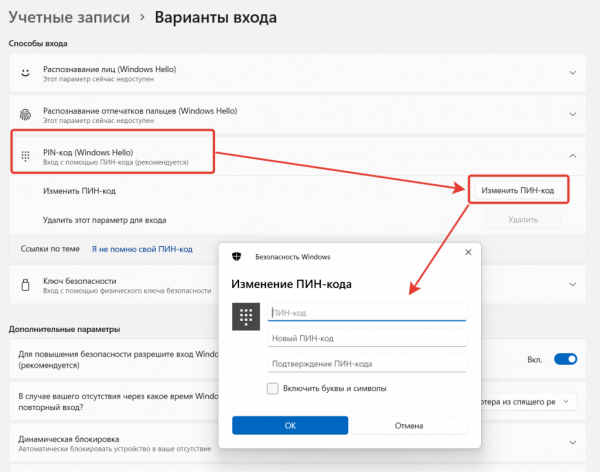Click the 'Дополнительные параметры' heading
Screen dimensions: 600x472
[64, 329]
